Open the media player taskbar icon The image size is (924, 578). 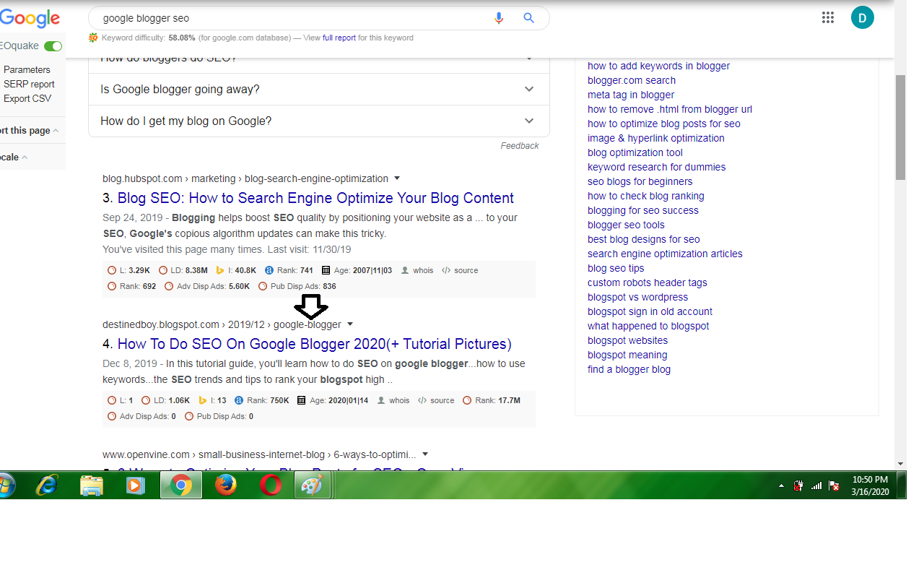click(136, 486)
